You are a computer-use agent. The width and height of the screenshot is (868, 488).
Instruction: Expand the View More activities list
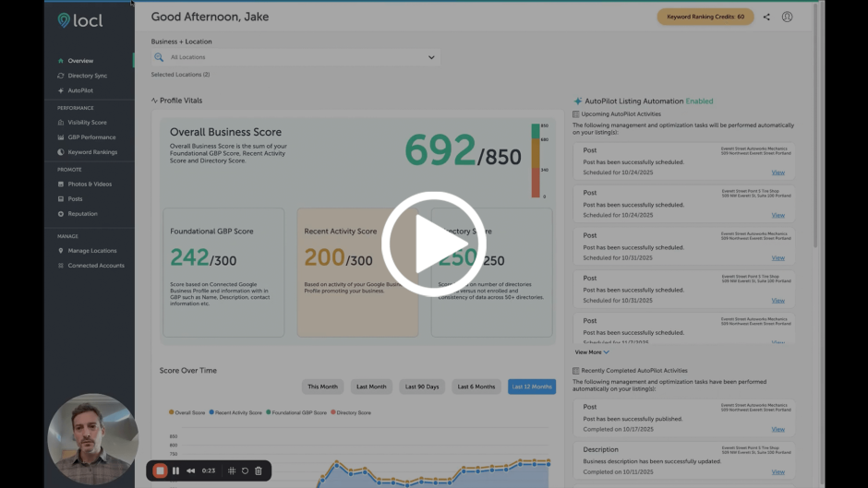point(592,351)
